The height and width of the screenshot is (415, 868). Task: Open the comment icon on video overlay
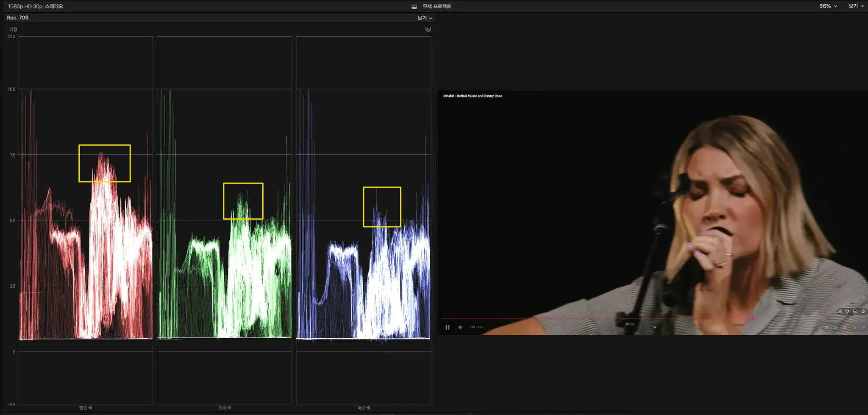(855, 312)
